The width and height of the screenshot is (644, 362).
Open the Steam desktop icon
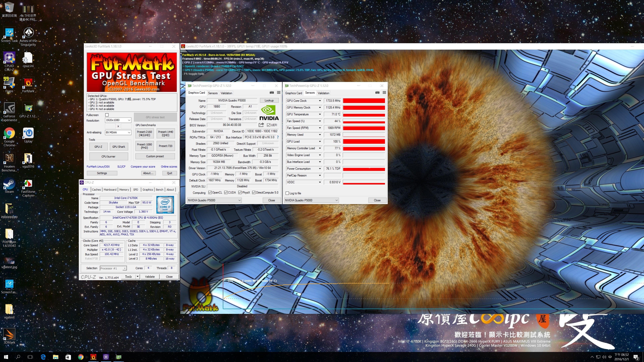click(9, 185)
